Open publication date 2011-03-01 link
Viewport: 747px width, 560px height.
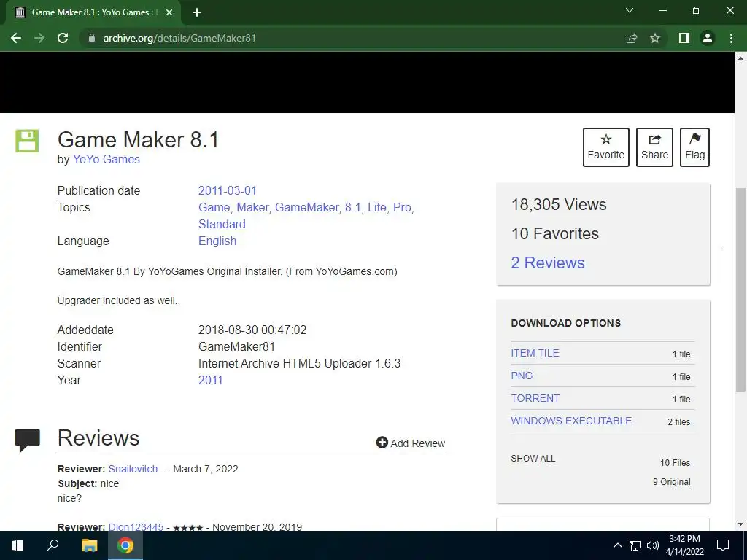click(228, 190)
